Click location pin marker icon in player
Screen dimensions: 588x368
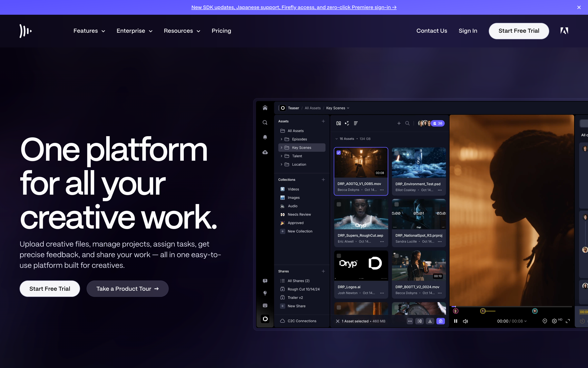coord(545,321)
